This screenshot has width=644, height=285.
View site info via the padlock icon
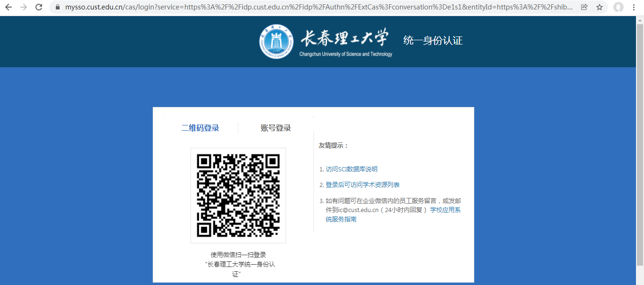pos(58,8)
